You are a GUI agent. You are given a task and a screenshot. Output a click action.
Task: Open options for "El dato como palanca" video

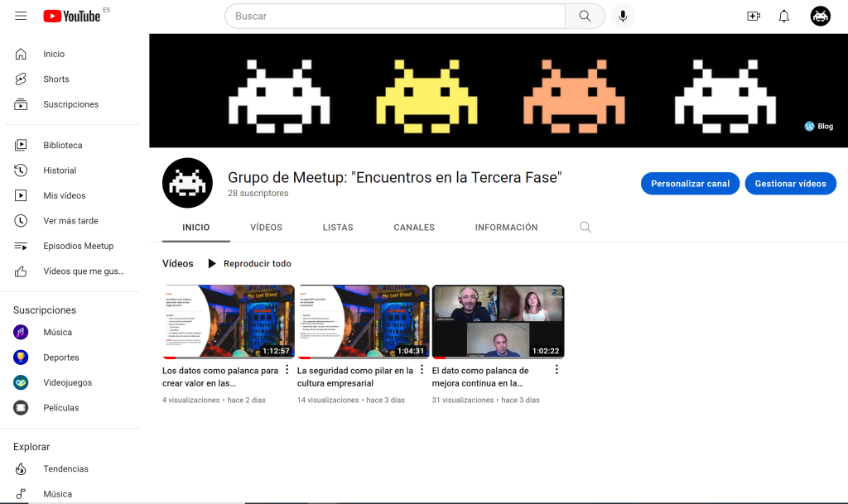556,370
